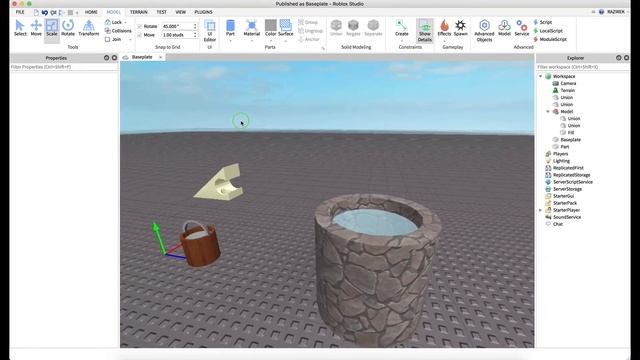Screen dimensions: 640x360
Task: Switch to the TERRAIN tab
Action: [139, 12]
